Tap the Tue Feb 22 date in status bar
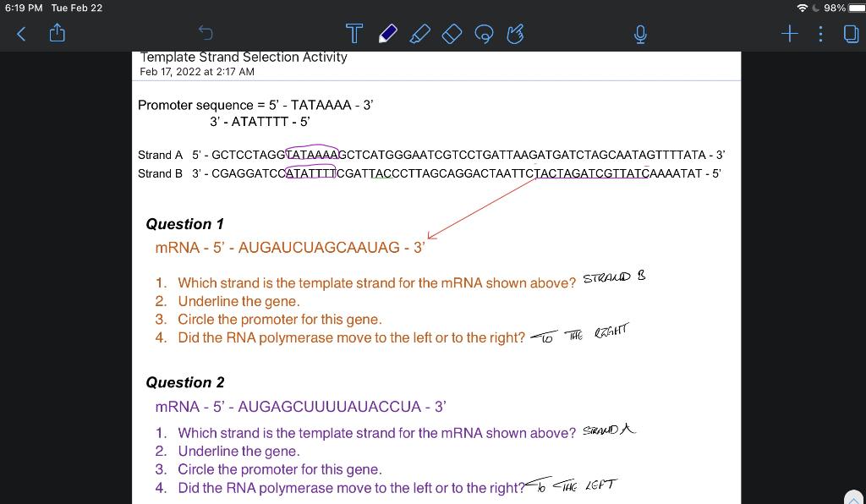 [77, 8]
